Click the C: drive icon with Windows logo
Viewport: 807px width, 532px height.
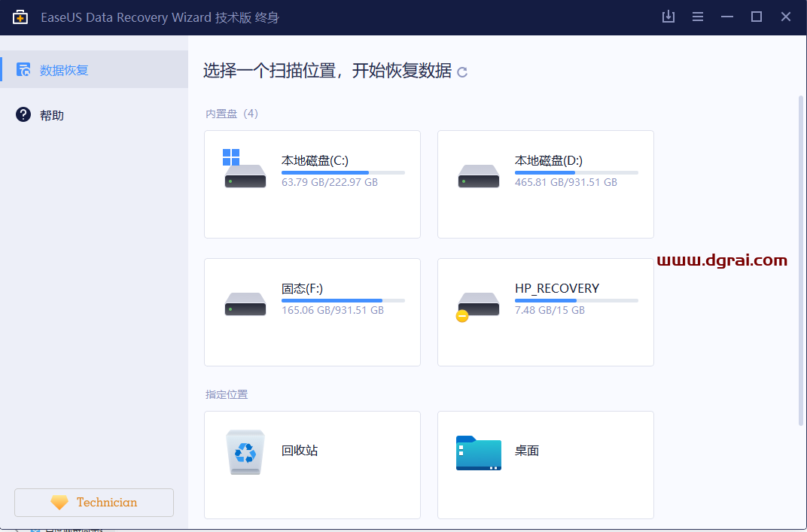click(245, 169)
